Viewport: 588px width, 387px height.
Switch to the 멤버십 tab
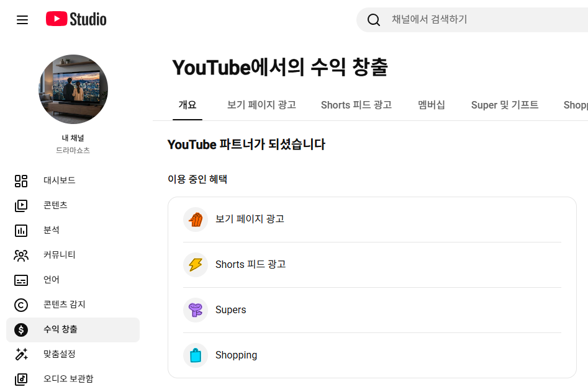(432, 105)
